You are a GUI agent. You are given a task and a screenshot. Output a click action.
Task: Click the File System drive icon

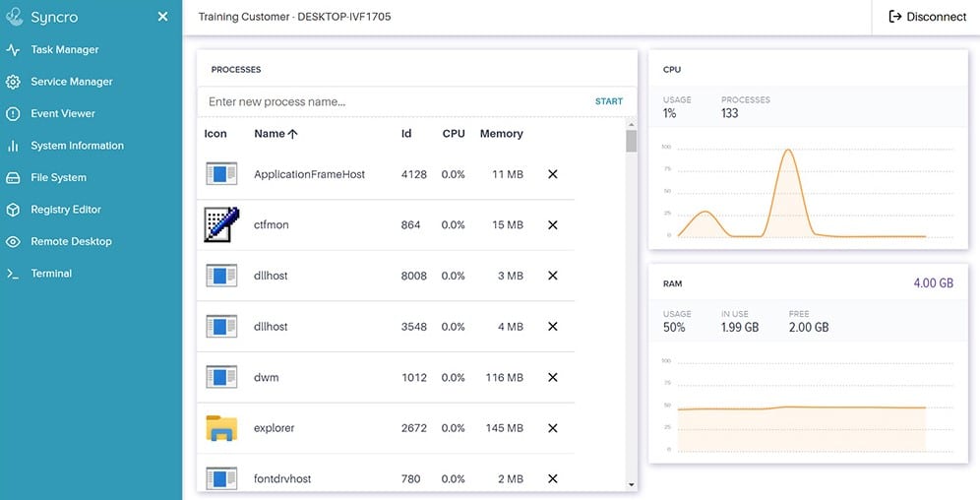click(13, 177)
